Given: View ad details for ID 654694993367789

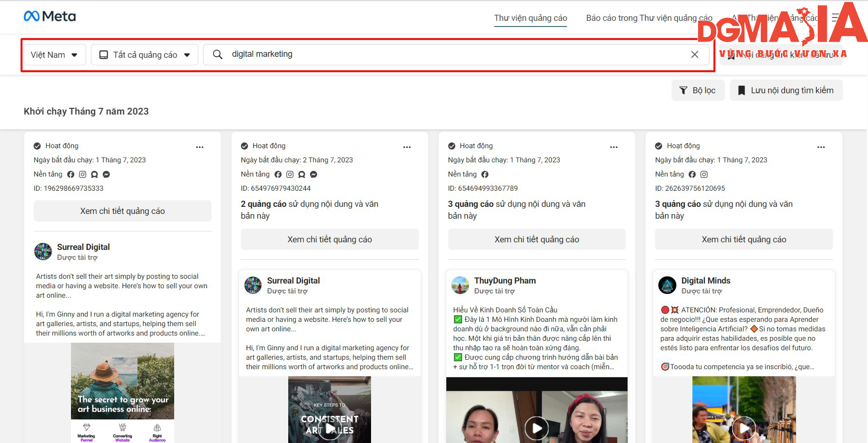Looking at the screenshot, I should (x=537, y=239).
